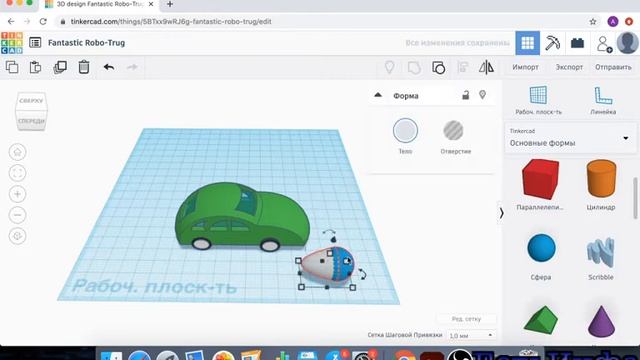Screen dimensions: 640x360
Task: Reload the Tinkercad page
Action: 43,21
